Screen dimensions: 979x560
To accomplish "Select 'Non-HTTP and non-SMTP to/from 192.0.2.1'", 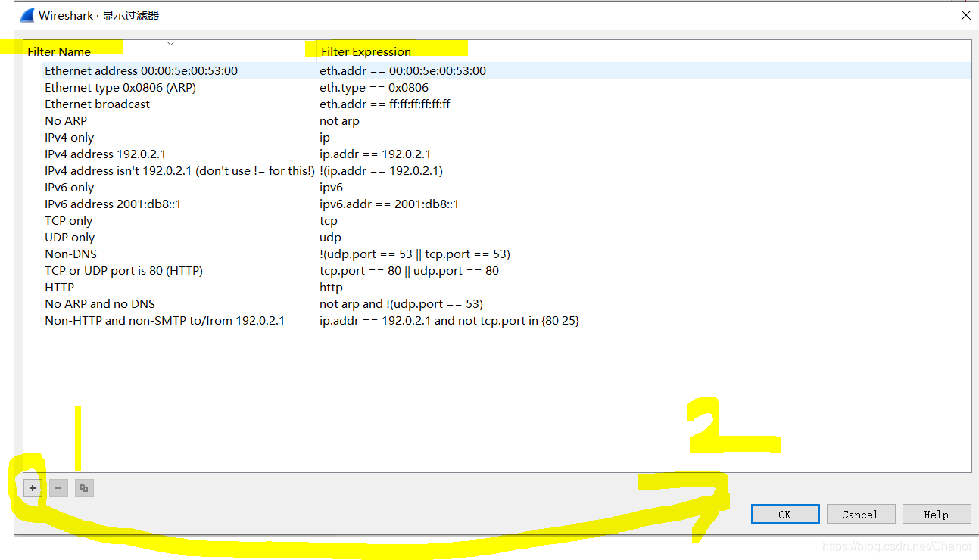I will tap(164, 320).
